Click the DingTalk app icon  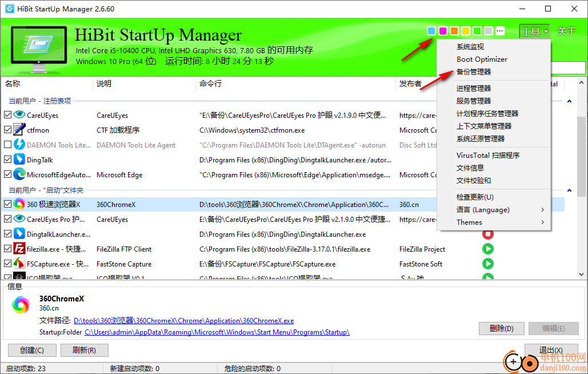(x=19, y=160)
